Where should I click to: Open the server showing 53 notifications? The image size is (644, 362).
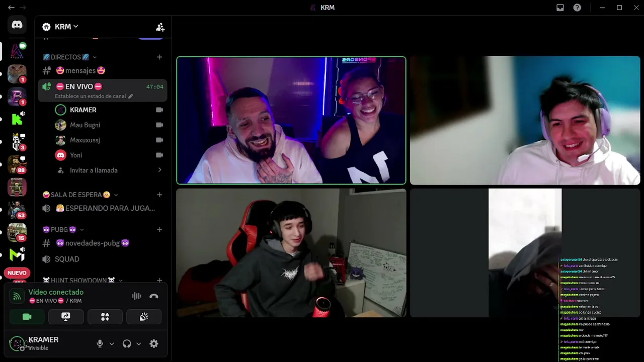coord(17,210)
